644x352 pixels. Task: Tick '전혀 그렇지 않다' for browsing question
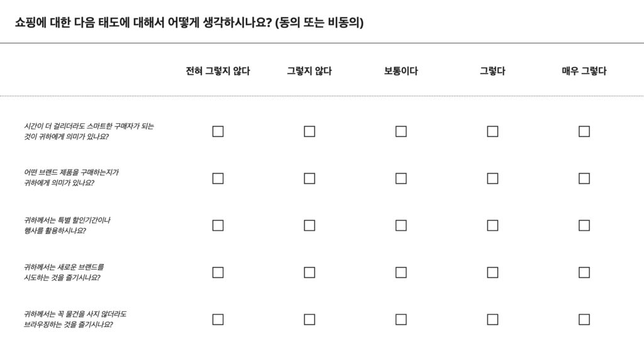[x=218, y=319]
